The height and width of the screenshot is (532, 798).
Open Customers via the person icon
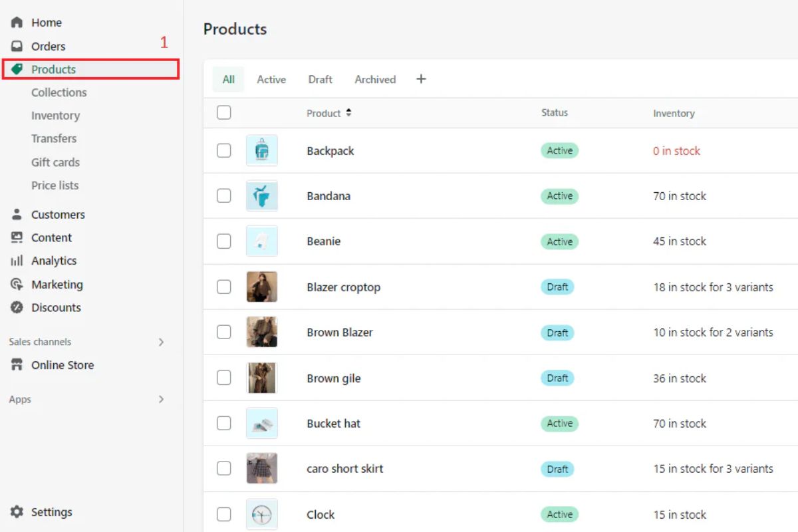[17, 215]
